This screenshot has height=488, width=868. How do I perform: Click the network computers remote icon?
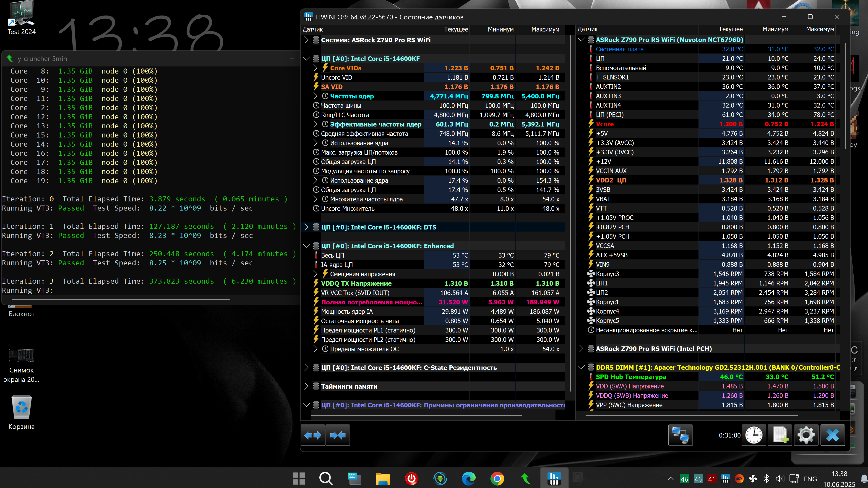(x=680, y=435)
